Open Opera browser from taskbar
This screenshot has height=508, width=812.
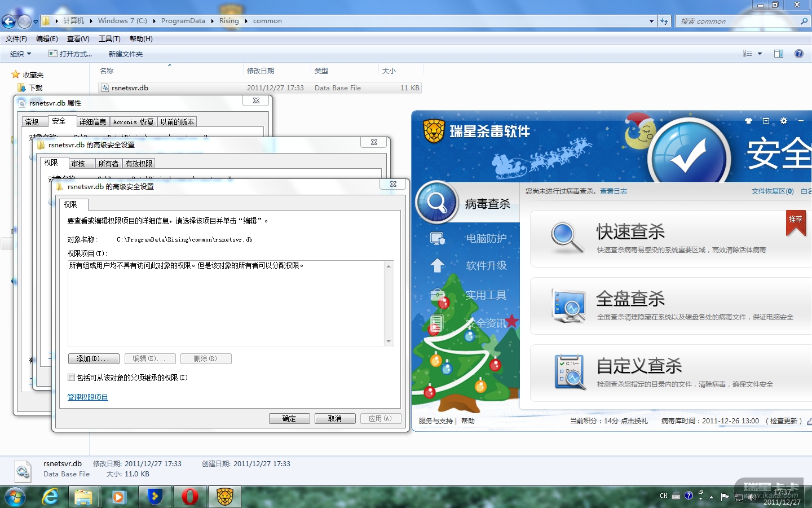click(190, 497)
